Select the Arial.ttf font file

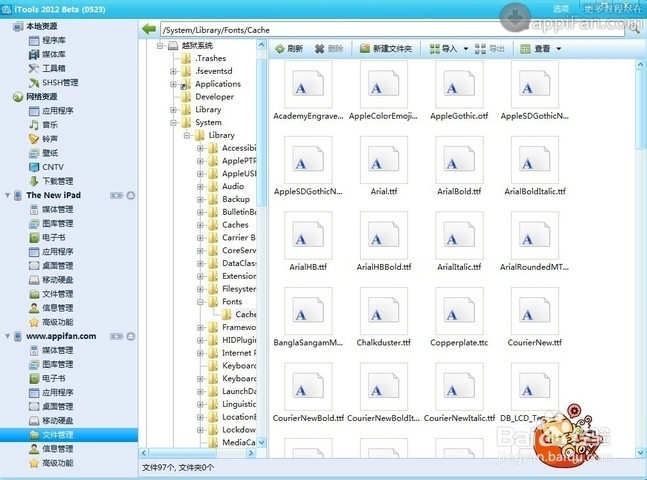point(384,167)
